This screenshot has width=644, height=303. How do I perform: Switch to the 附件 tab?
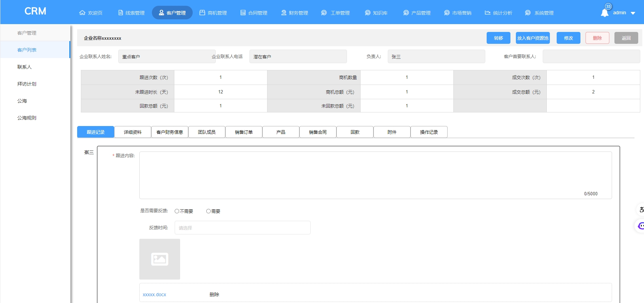click(x=392, y=132)
